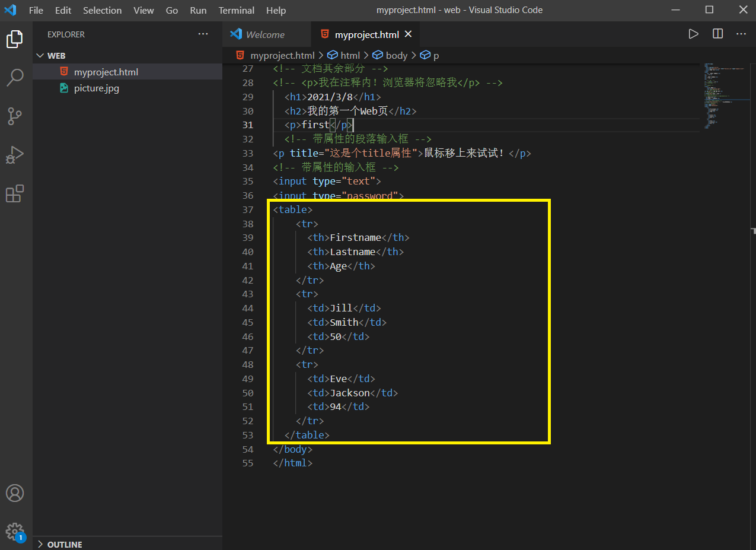Click the Smith cell text in code

[x=344, y=322]
